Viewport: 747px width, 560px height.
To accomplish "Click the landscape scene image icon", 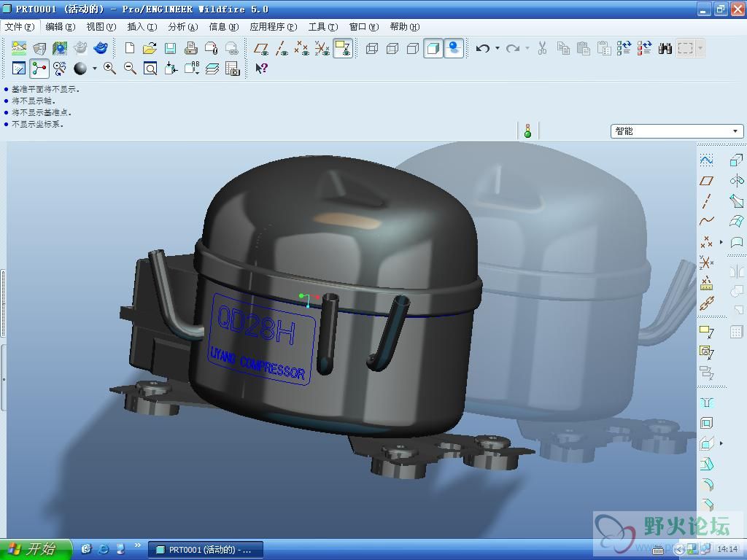I will [18, 48].
